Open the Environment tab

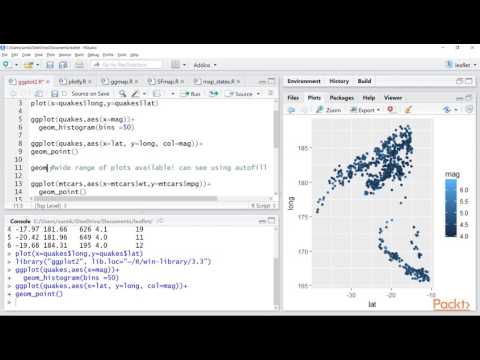coord(304,81)
